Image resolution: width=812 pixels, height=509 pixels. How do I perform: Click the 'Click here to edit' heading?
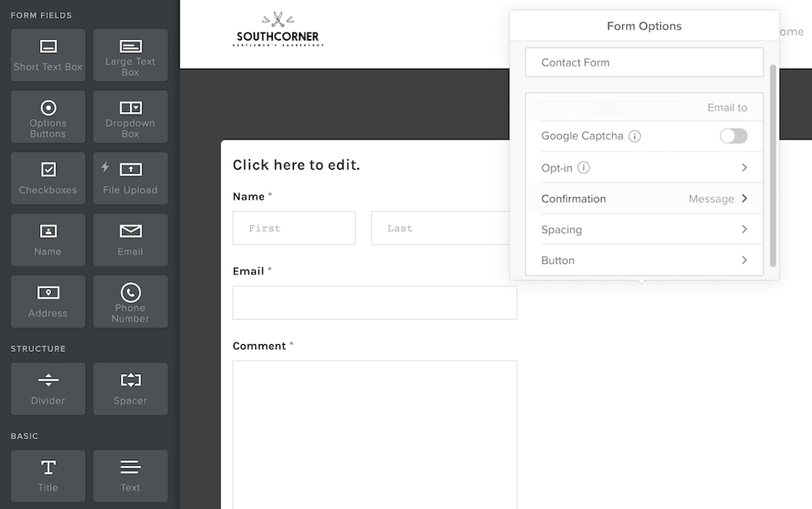[297, 164]
